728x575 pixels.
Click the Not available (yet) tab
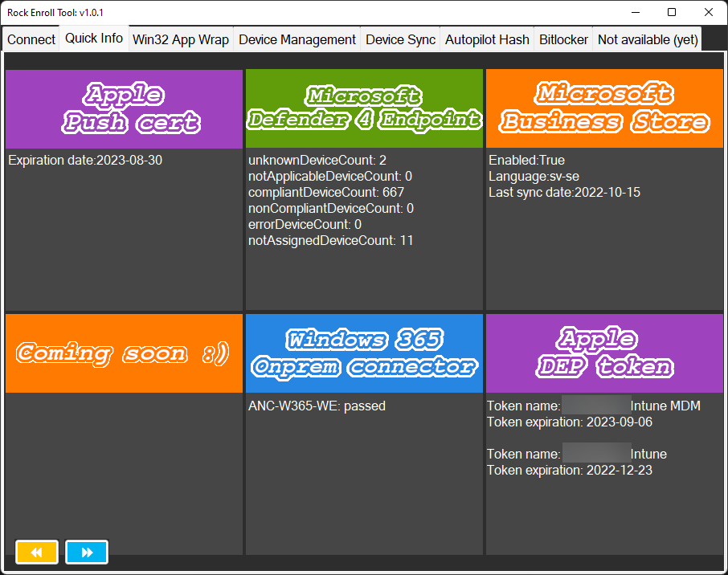646,39
